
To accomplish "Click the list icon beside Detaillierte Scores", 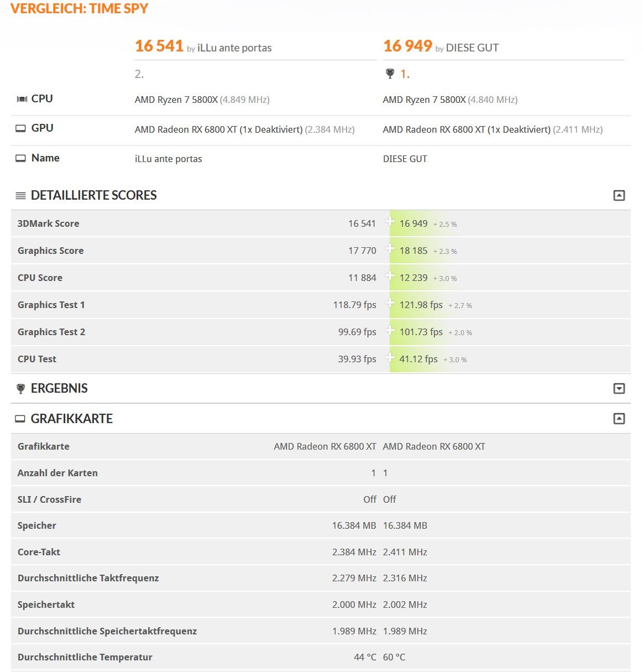I will coord(21,196).
